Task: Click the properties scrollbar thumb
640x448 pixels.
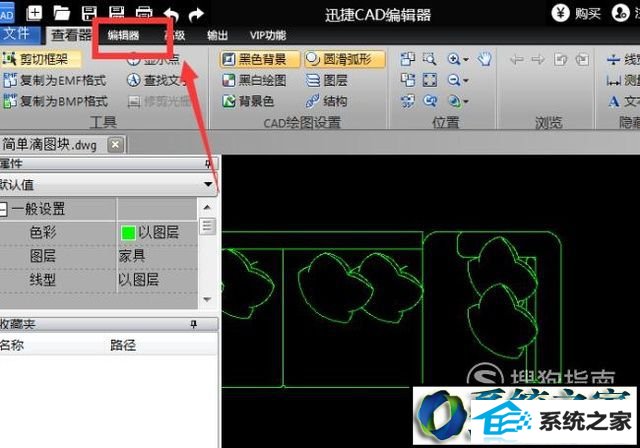Action: pyautogui.click(x=207, y=226)
